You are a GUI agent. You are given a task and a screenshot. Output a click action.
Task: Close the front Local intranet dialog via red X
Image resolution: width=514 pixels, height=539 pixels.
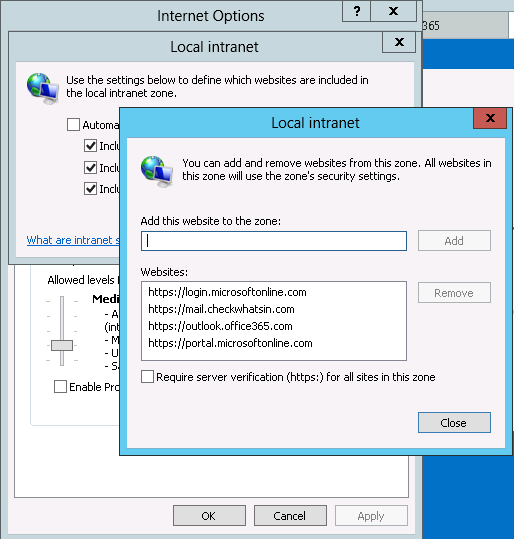(x=490, y=118)
